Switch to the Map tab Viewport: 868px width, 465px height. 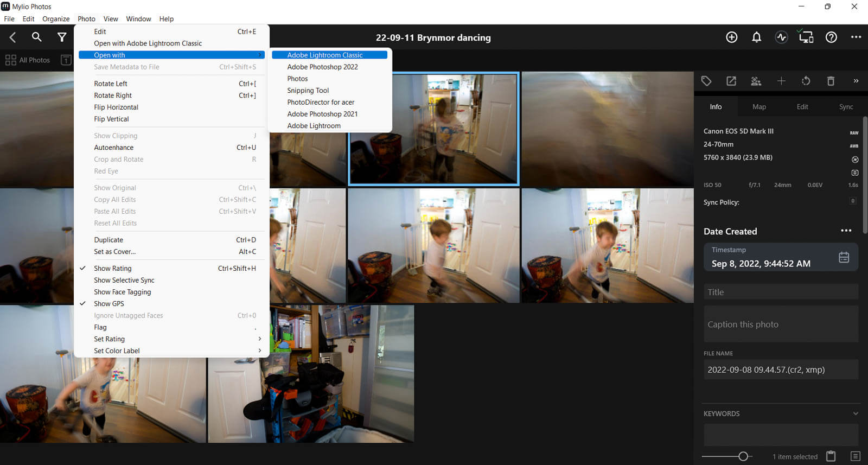tap(759, 107)
